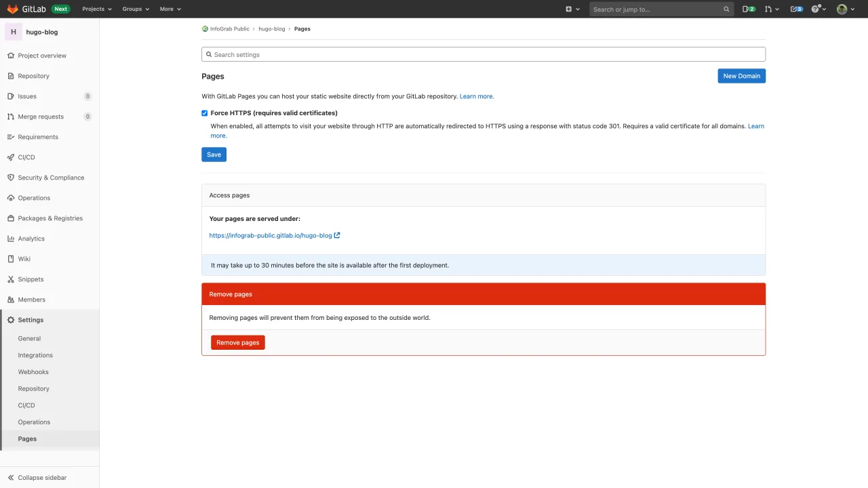Click the Search settings input field

point(483,54)
